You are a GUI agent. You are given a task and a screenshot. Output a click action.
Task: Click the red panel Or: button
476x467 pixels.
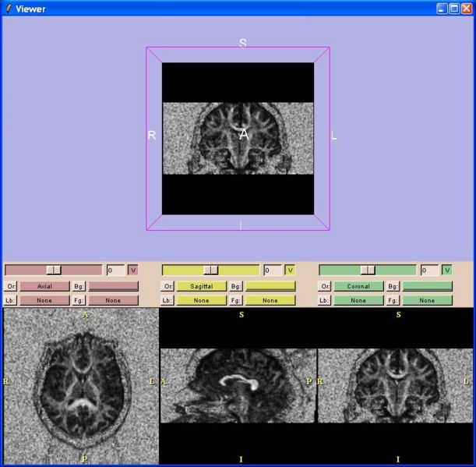click(x=10, y=286)
